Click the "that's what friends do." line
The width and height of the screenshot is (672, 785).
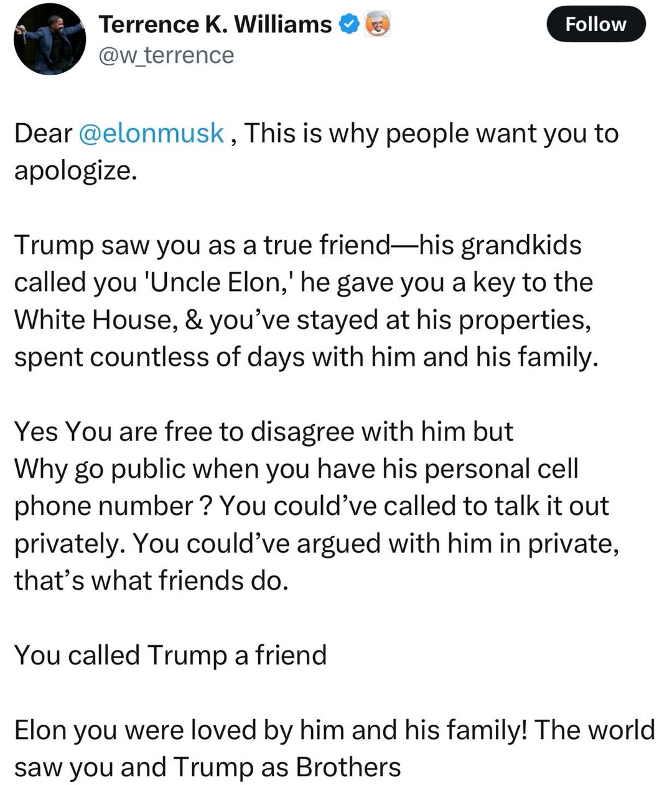point(152,581)
